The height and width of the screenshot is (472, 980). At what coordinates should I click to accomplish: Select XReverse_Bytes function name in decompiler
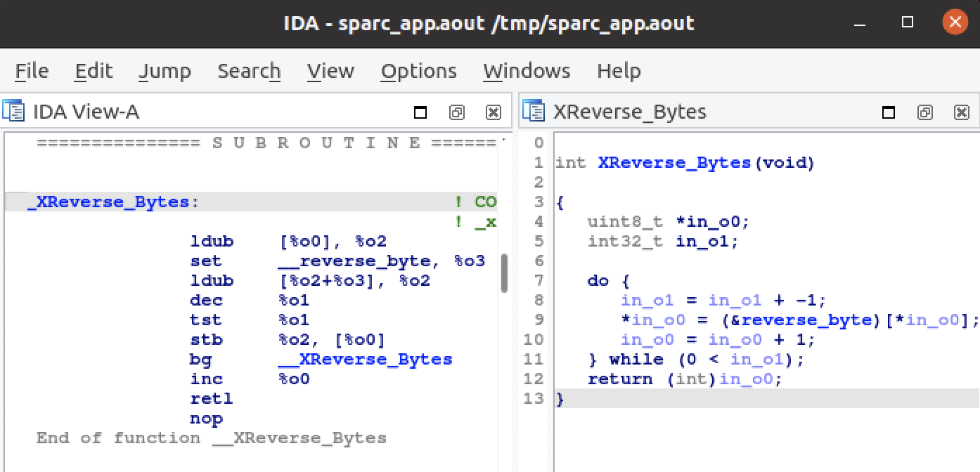[674, 163]
